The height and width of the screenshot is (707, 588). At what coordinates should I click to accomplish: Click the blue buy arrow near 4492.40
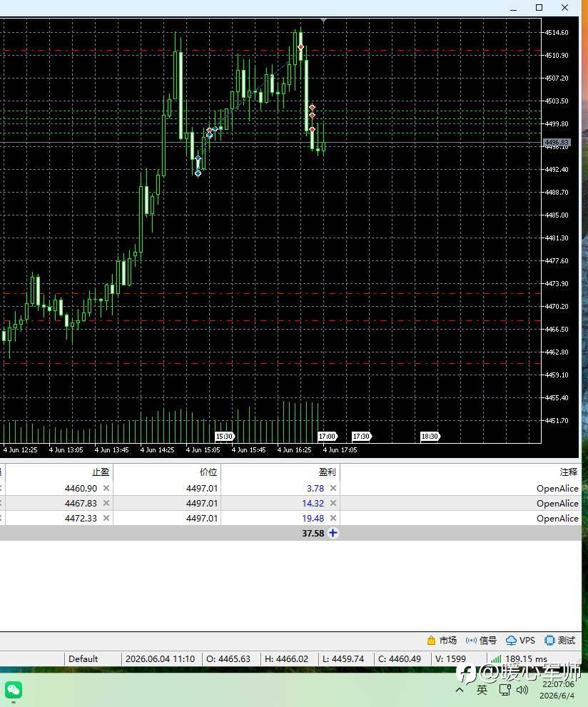coord(198,173)
